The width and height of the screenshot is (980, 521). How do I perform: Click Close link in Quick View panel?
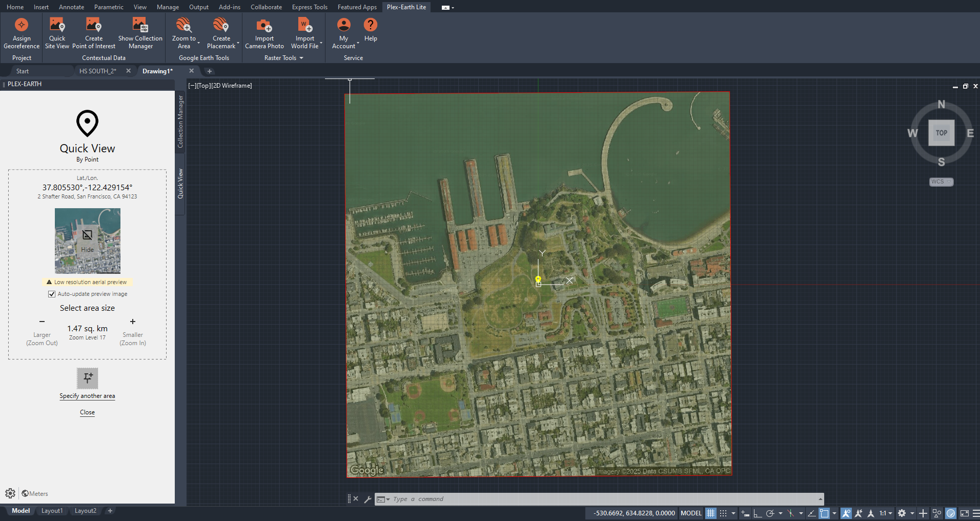[87, 412]
